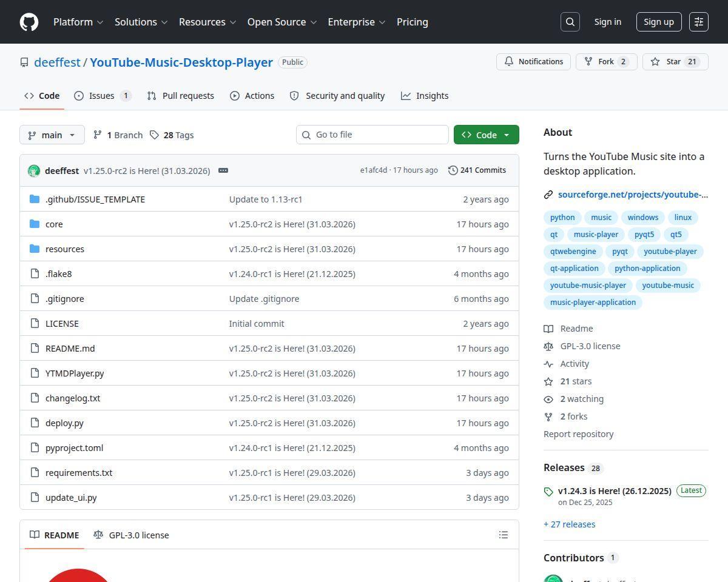Click Report repository link
The width and height of the screenshot is (728, 582).
pyautogui.click(x=579, y=434)
